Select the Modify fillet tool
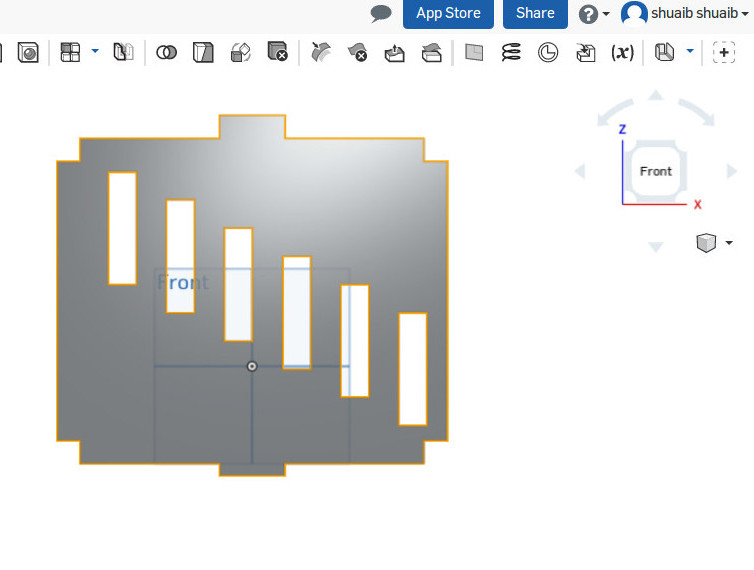The height and width of the screenshot is (570, 754). (321, 52)
